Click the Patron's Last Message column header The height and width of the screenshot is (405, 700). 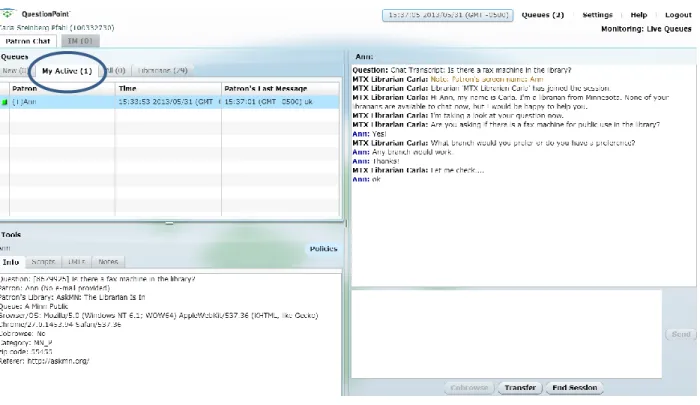point(280,88)
